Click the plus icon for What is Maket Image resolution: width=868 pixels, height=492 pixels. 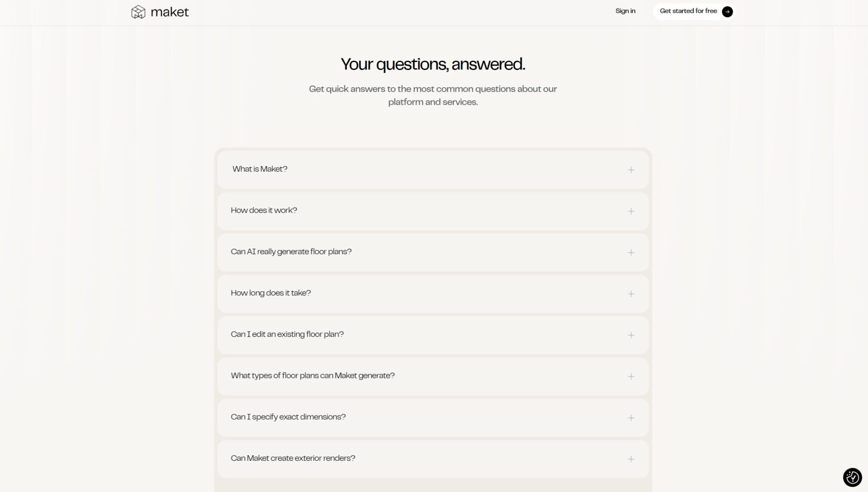click(631, 170)
